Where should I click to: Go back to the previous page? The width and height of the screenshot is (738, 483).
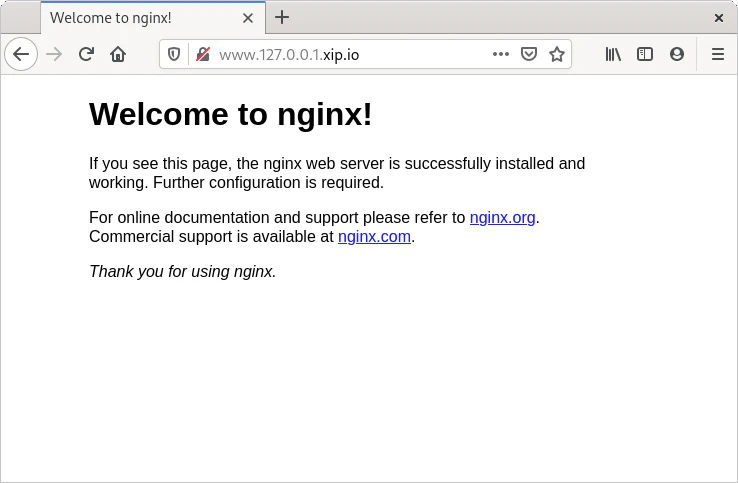[x=21, y=55]
